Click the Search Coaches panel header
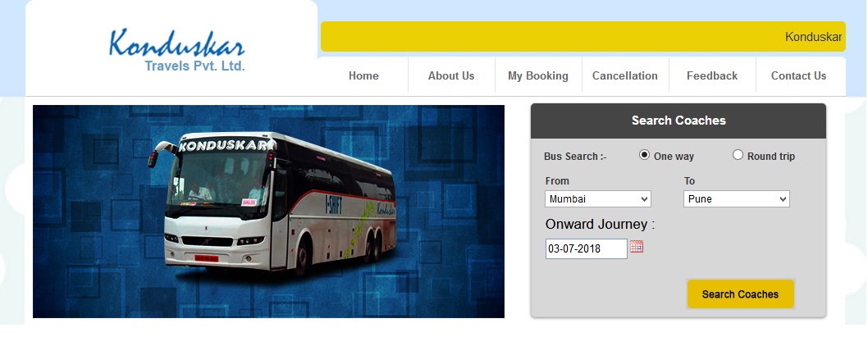This screenshot has height=337, width=868. pyautogui.click(x=678, y=121)
